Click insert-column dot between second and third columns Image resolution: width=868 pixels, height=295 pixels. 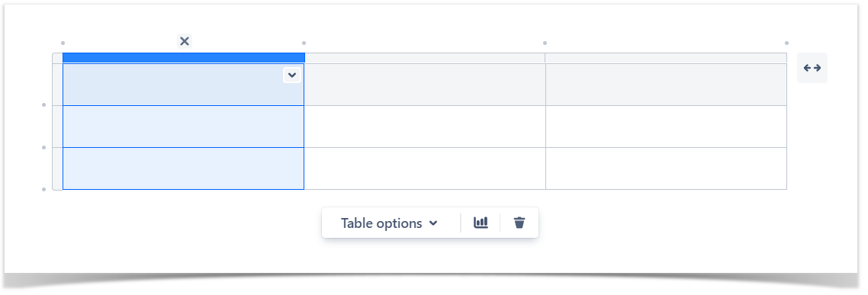[x=545, y=43]
